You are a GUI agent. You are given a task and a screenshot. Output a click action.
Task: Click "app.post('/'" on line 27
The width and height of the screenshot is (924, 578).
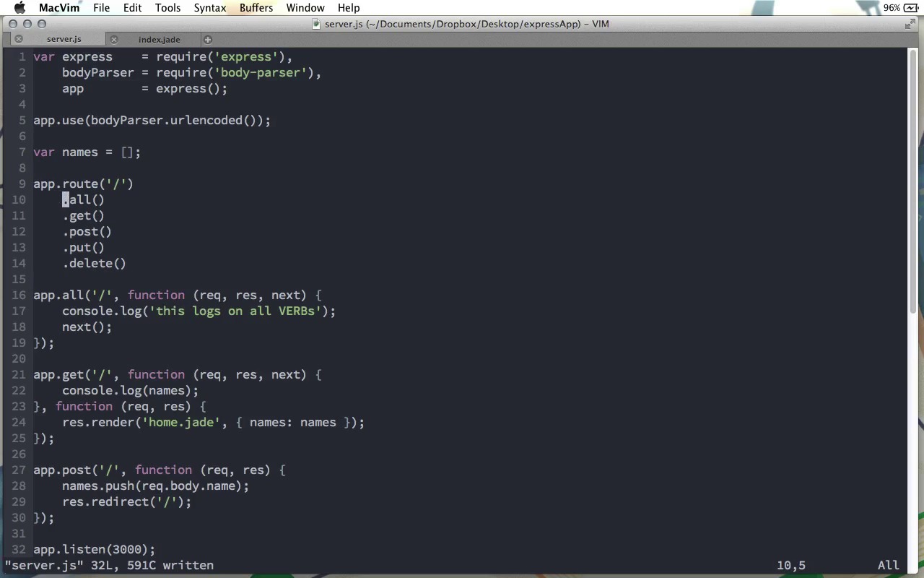[x=77, y=470]
